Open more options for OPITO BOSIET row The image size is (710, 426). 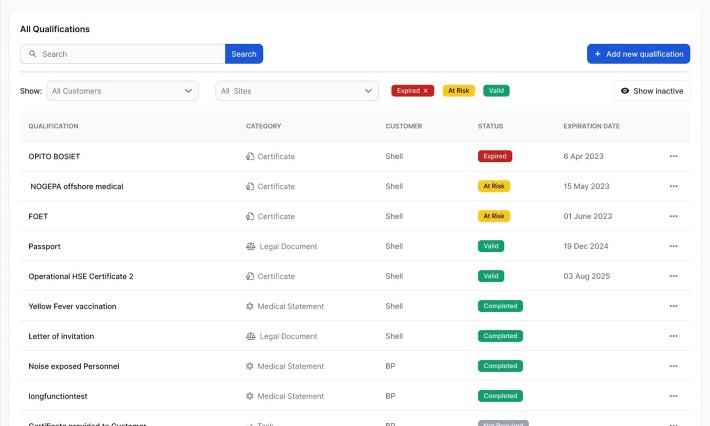(x=673, y=156)
